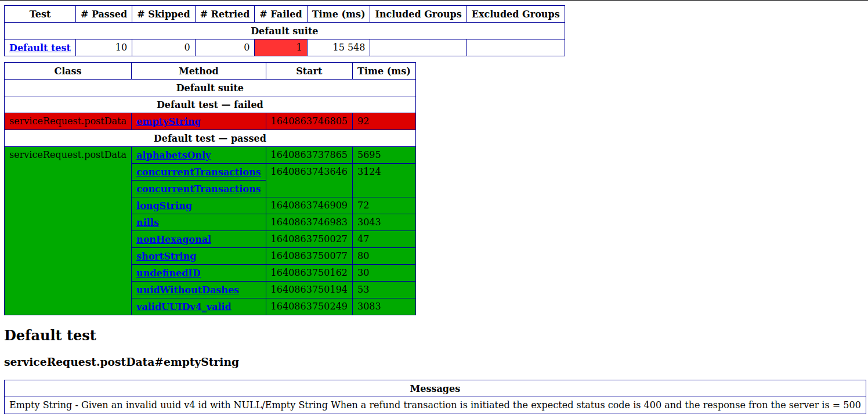Select the Excluded Groups column header
The width and height of the screenshot is (868, 414).
tap(515, 13)
